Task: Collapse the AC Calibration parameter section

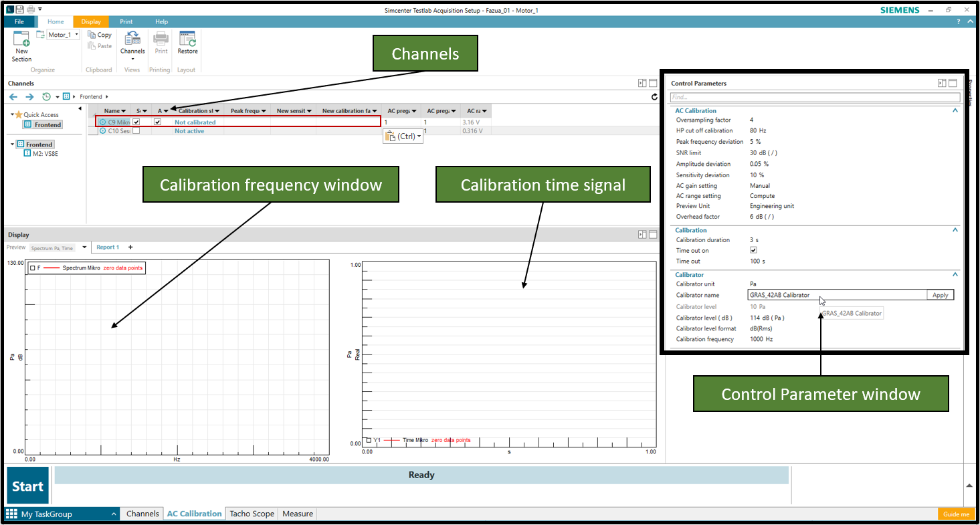Action: pos(955,110)
